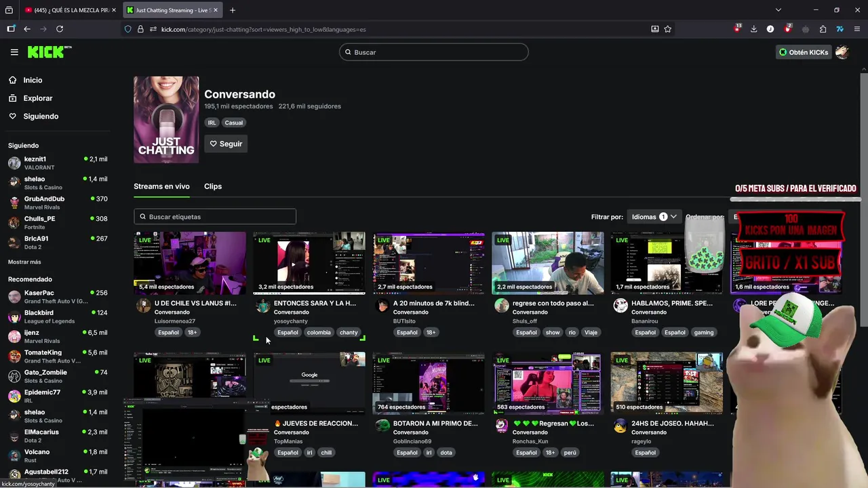Open BrIcA91 Dota 2 channel link
The height and width of the screenshot is (488, 868).
pyautogui.click(x=58, y=242)
